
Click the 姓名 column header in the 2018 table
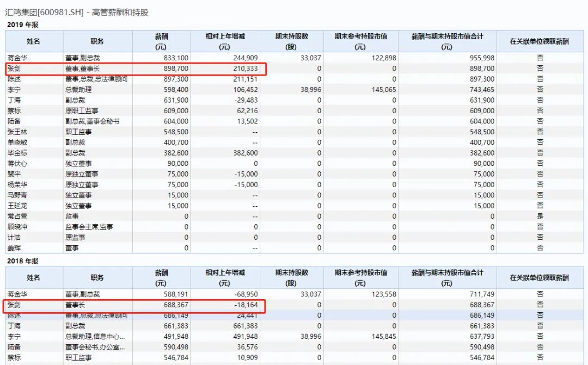34,277
